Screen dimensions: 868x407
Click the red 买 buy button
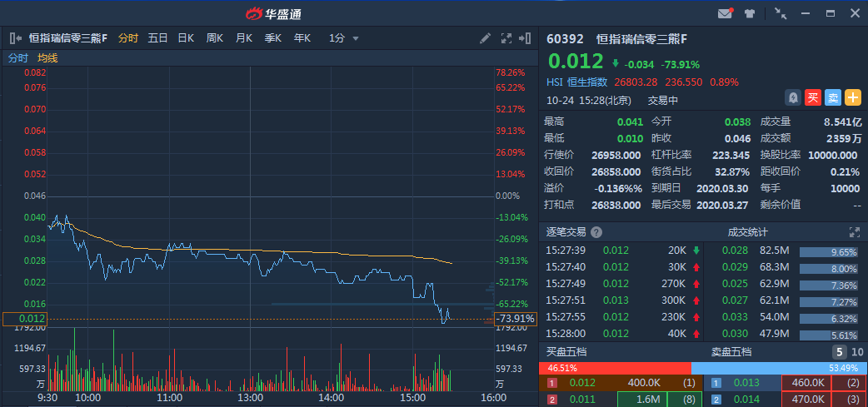click(x=813, y=97)
